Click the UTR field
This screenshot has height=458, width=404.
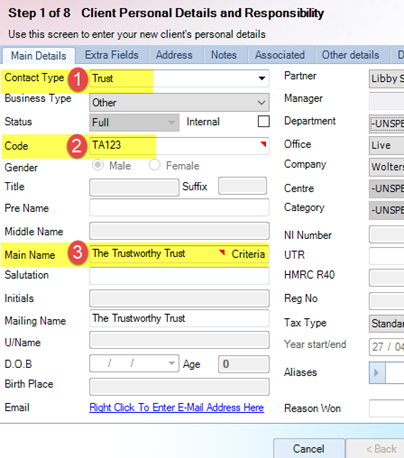[387, 256]
